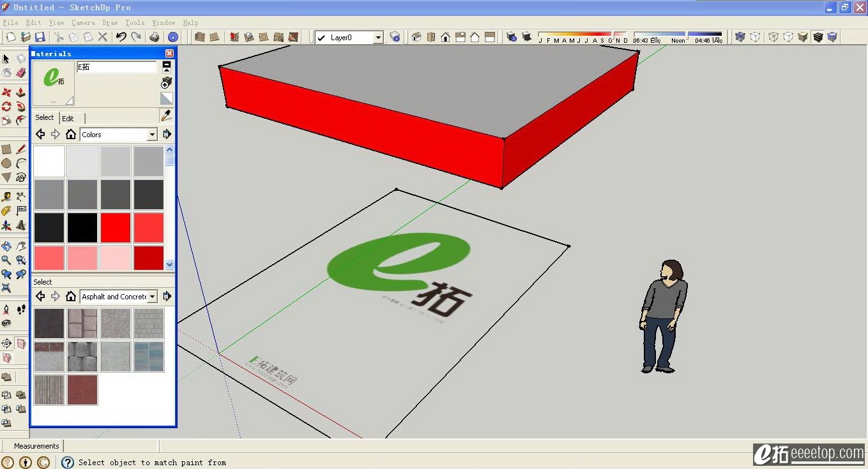
Task: Select the Zoom magnifier tool
Action: click(x=6, y=260)
